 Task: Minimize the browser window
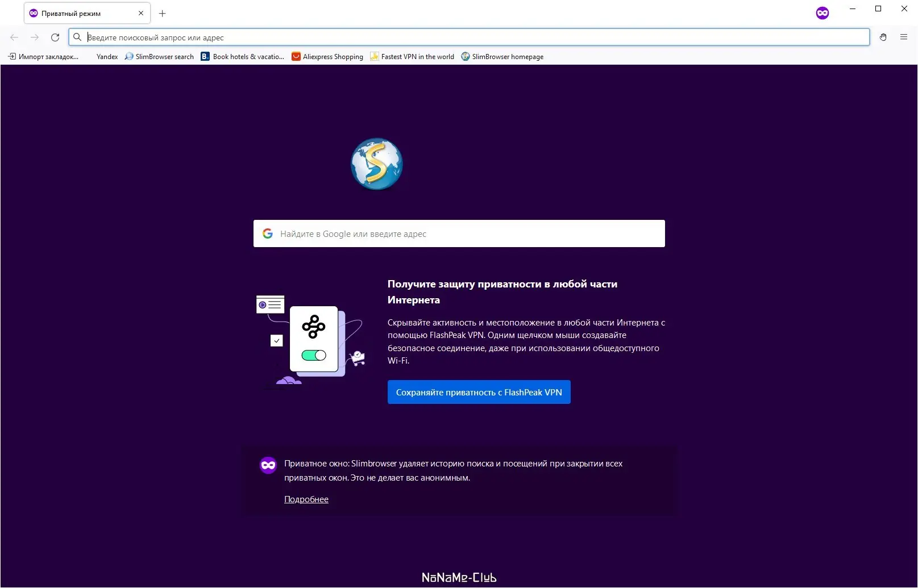pos(853,9)
